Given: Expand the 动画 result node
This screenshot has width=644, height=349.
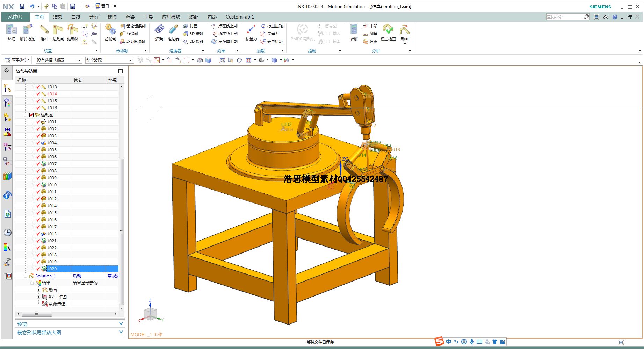Looking at the screenshot, I should tap(38, 290).
